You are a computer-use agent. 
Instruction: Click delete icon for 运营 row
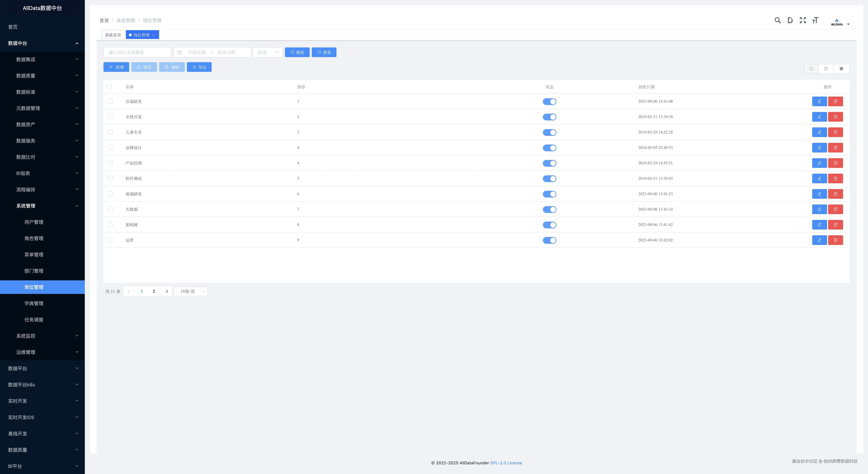coord(835,240)
